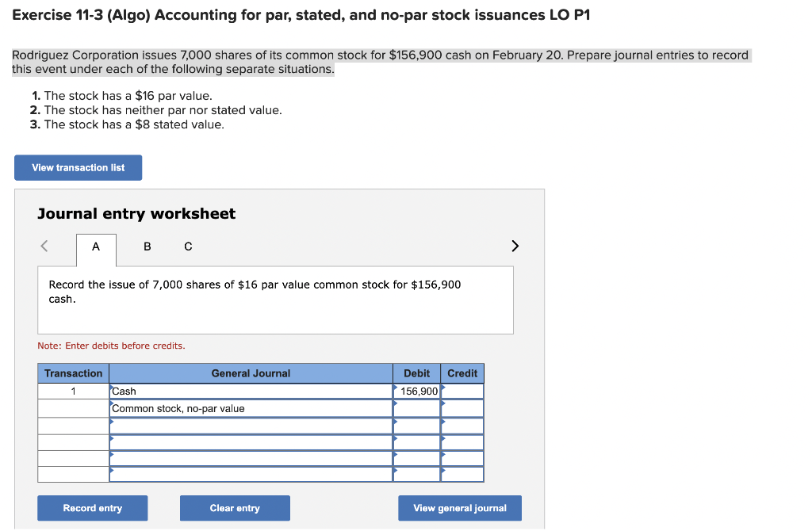The height and width of the screenshot is (531, 812).
Task: Switch to tab B
Action: [x=147, y=246]
